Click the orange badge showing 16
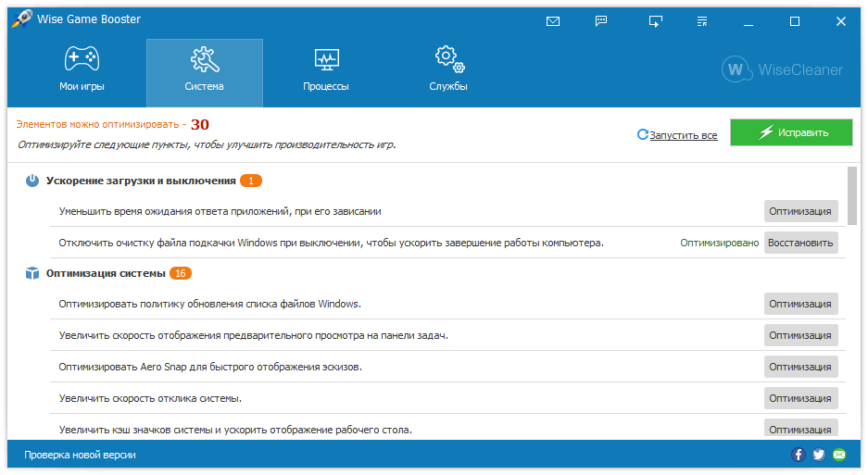This screenshot has width=868, height=475. 181,273
